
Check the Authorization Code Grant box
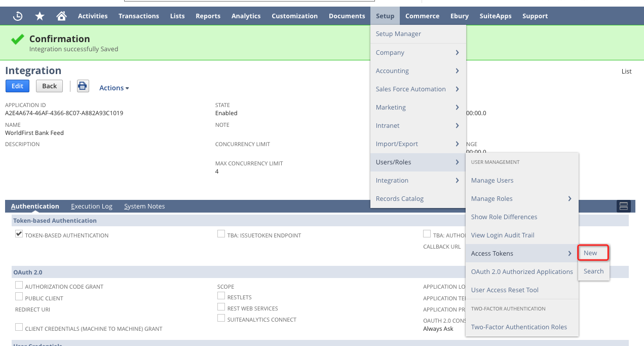19,285
